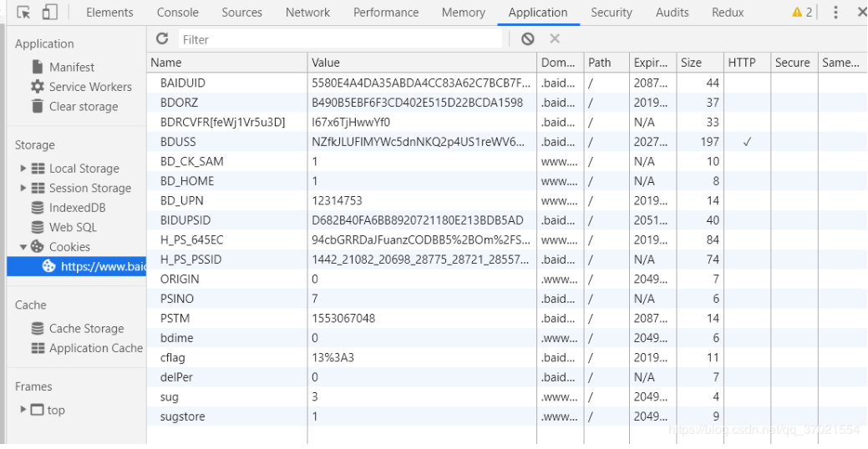This screenshot has width=868, height=449.
Task: Select IndexedDB in the sidebar
Action: 77,208
